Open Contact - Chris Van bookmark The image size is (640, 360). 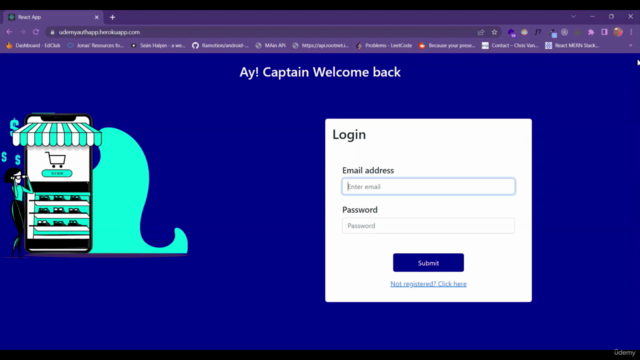510,45
